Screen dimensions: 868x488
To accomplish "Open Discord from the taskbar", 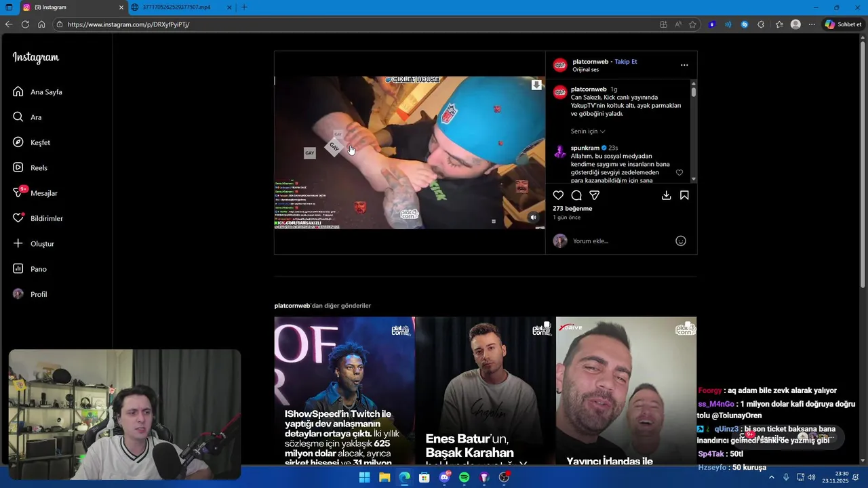I will click(445, 477).
